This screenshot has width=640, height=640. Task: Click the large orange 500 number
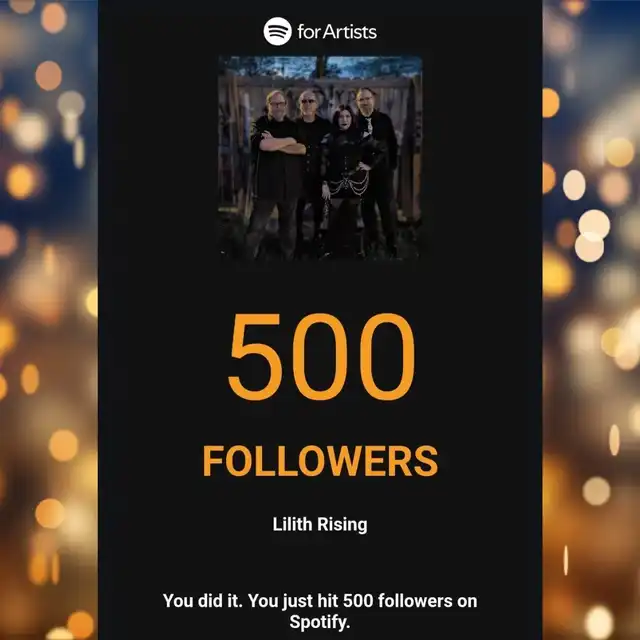[x=321, y=357]
